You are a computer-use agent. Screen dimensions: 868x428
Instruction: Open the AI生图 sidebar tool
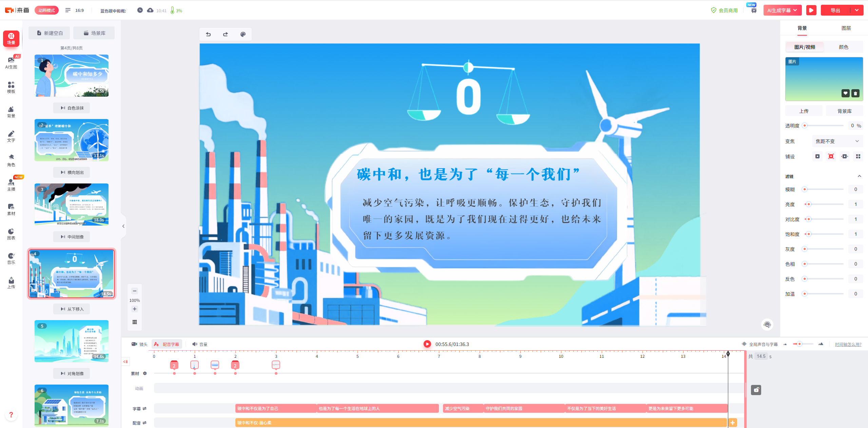(11, 62)
